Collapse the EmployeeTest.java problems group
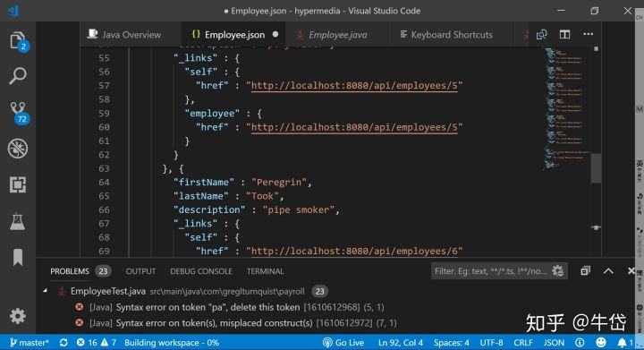Screen dimensions: 644x350 pyautogui.click(x=46, y=291)
